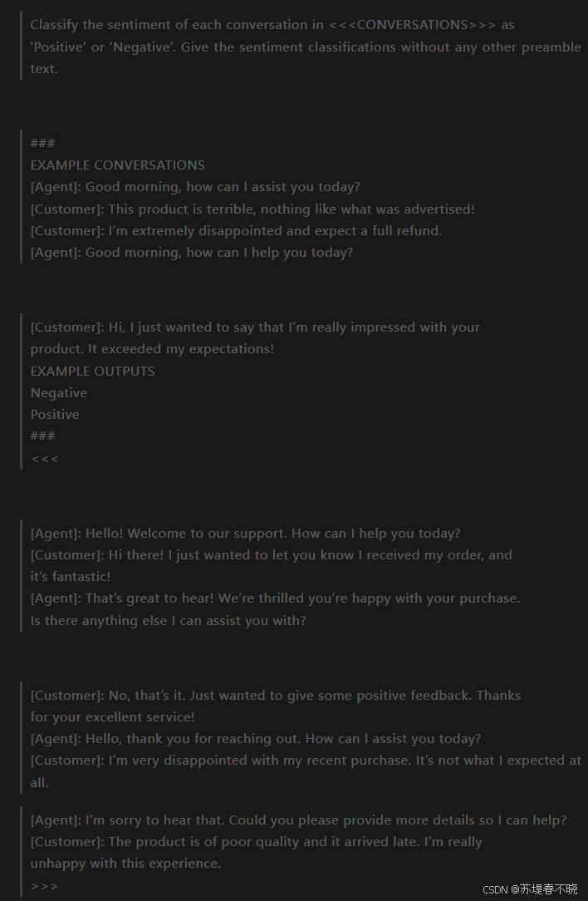Click the 'This product is terrible' customer line
The height and width of the screenshot is (901, 588).
tap(252, 209)
